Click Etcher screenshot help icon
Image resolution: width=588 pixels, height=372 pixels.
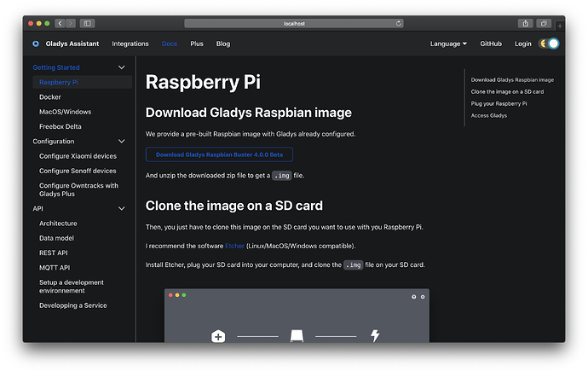click(x=413, y=297)
